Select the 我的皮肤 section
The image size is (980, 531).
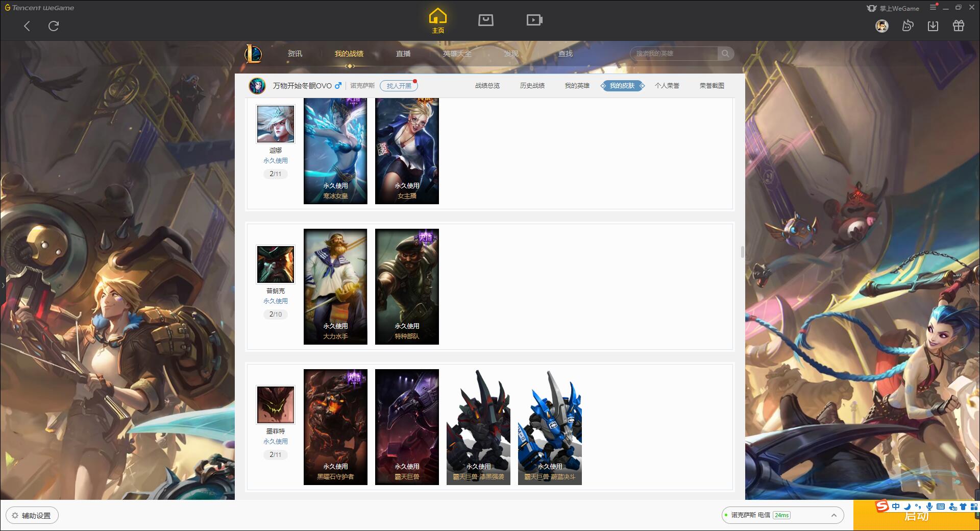[622, 86]
